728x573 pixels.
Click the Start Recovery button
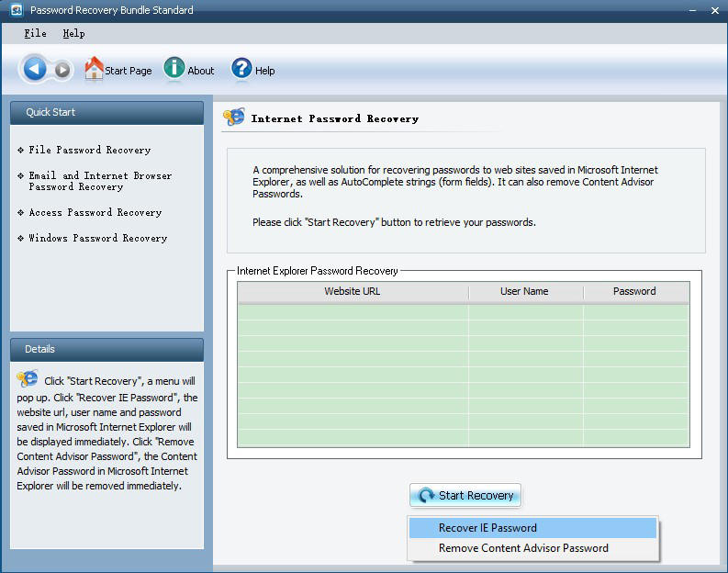465,495
